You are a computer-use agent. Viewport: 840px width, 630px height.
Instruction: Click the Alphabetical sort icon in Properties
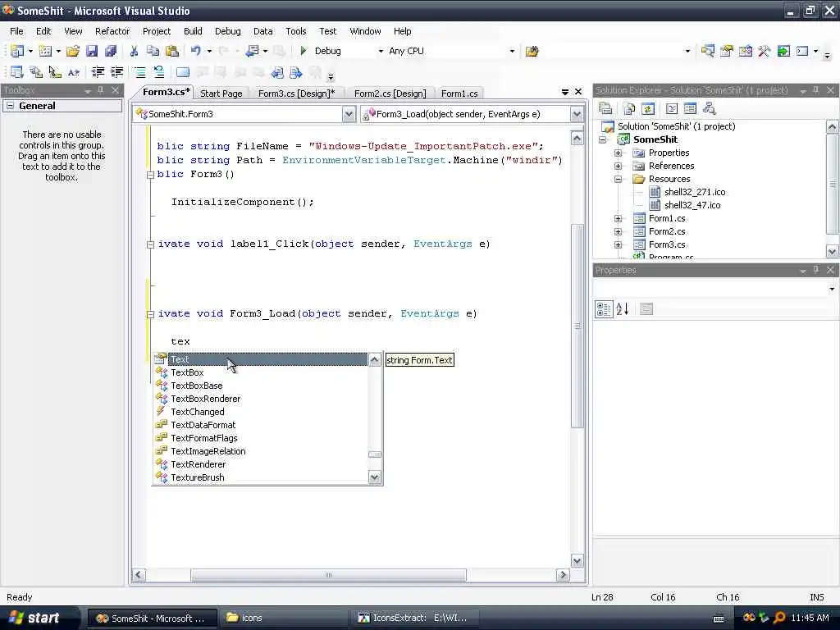623,309
